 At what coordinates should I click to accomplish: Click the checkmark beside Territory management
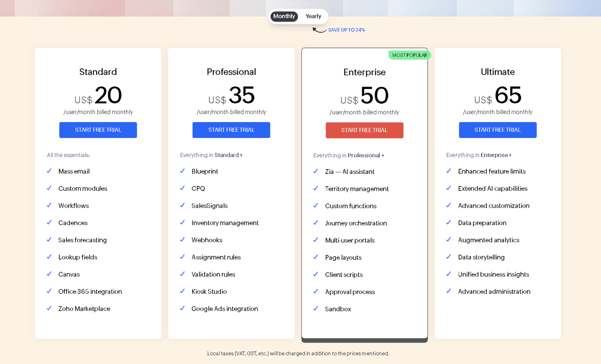pyautogui.click(x=316, y=189)
